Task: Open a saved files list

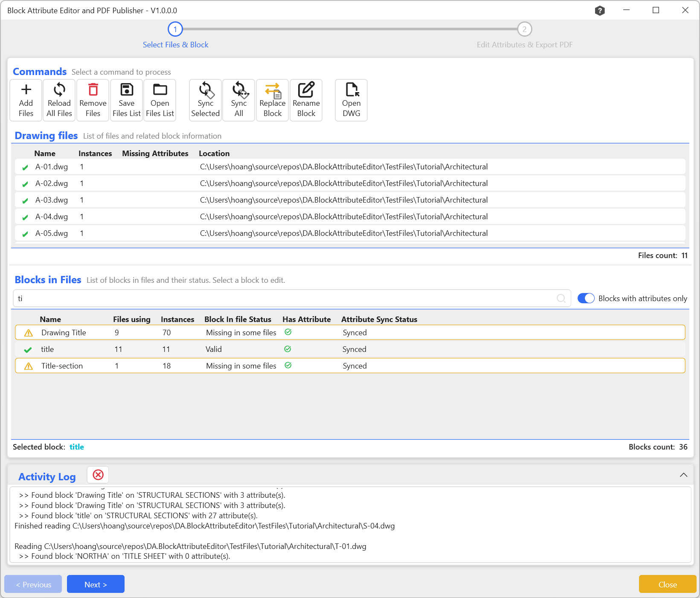Action: tap(160, 100)
